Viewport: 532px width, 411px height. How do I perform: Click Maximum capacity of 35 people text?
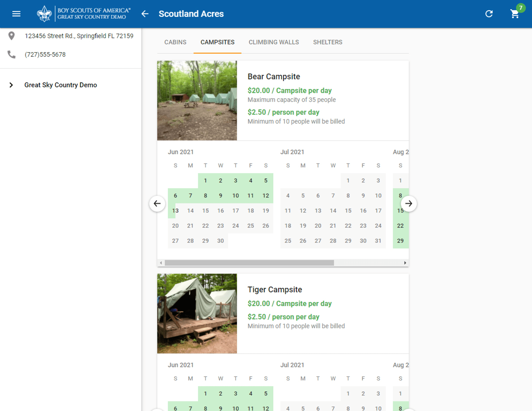click(292, 100)
